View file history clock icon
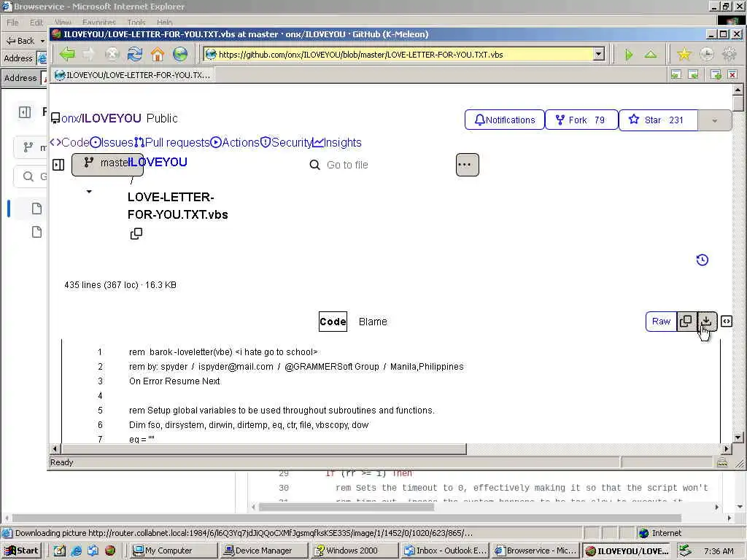The height and width of the screenshot is (560, 747). pos(703,260)
